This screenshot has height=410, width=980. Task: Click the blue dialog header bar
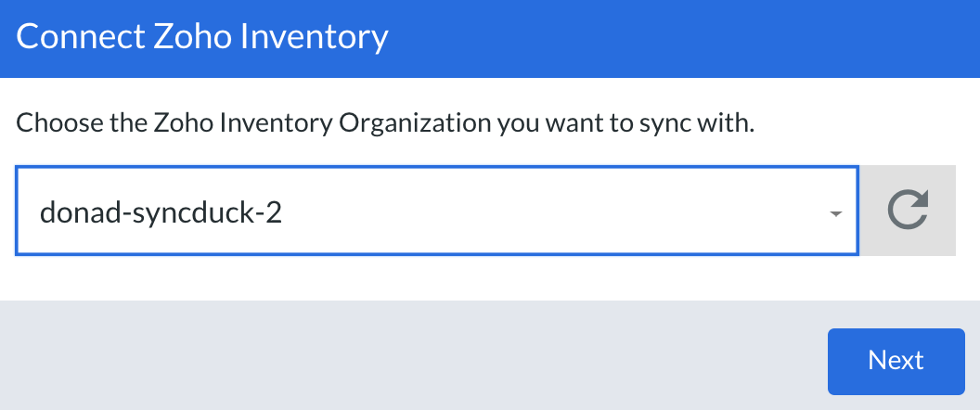(490, 39)
